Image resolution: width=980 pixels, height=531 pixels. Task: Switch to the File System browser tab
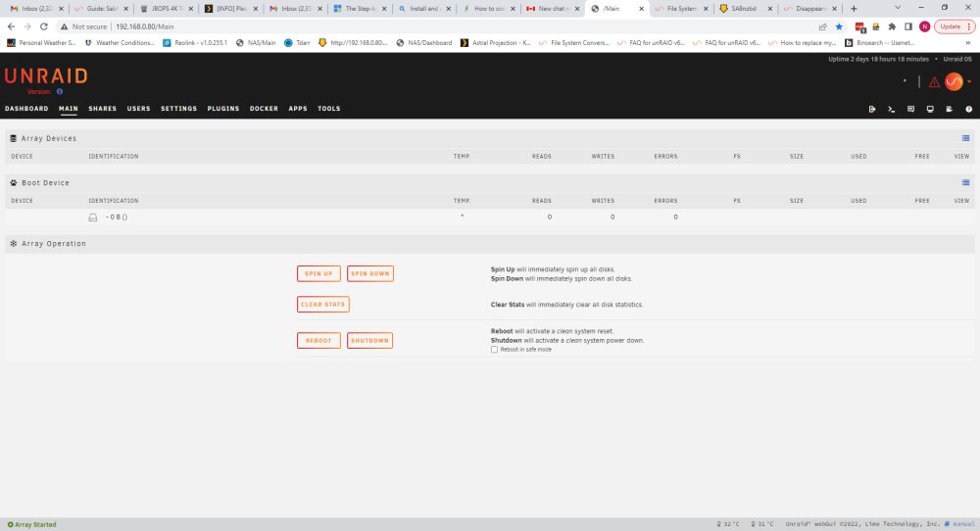[x=681, y=8]
